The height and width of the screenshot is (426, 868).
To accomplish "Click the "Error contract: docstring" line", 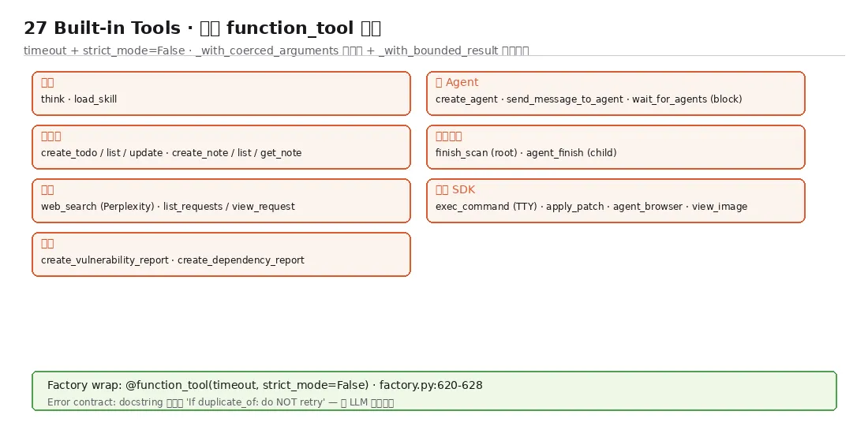I will (x=220, y=402).
